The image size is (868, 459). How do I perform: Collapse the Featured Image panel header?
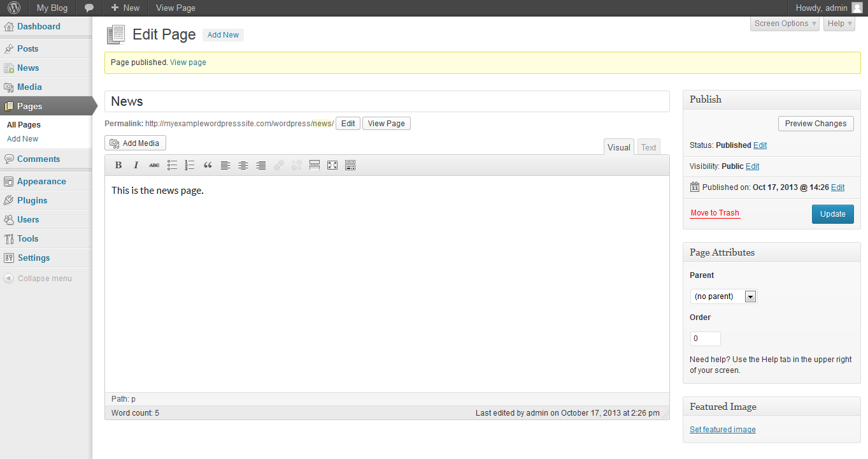pyautogui.click(x=771, y=407)
